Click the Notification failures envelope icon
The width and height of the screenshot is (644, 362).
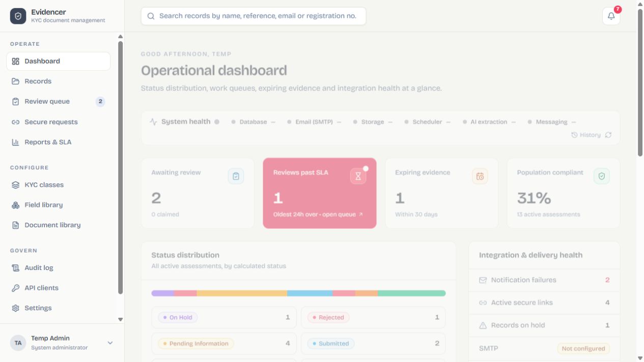483,280
